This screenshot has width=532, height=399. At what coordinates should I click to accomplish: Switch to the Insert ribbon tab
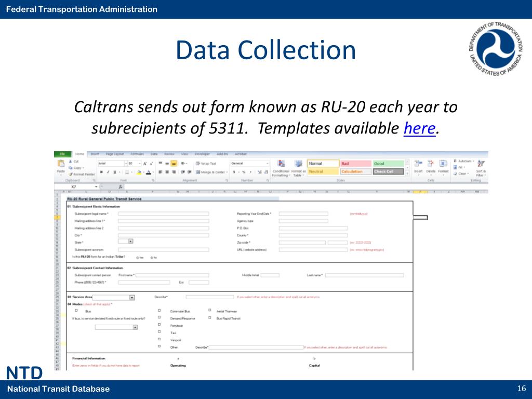click(x=95, y=154)
